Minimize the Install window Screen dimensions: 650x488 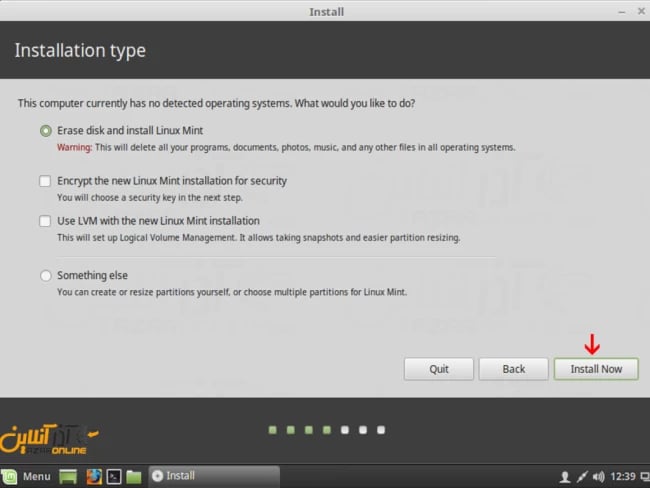622,12
